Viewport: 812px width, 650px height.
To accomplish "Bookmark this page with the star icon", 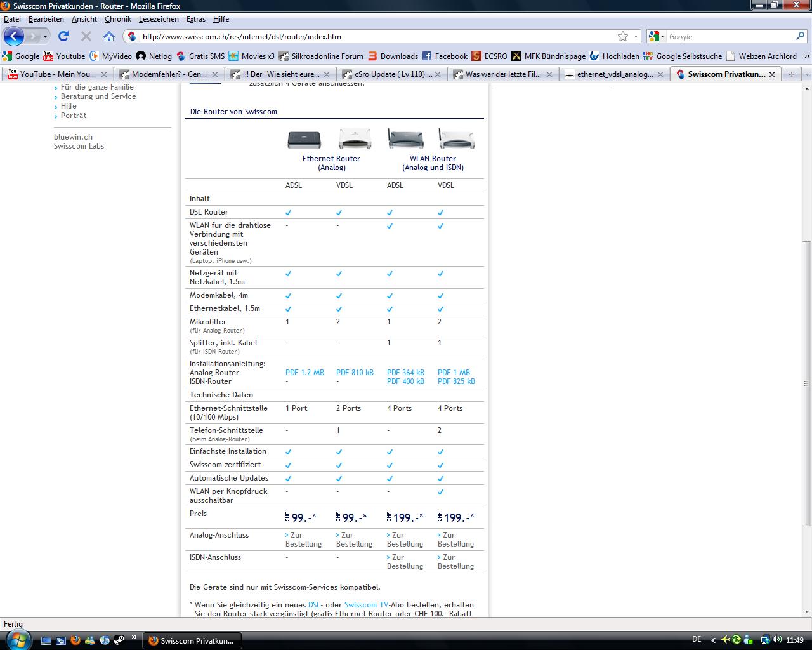I will point(623,36).
